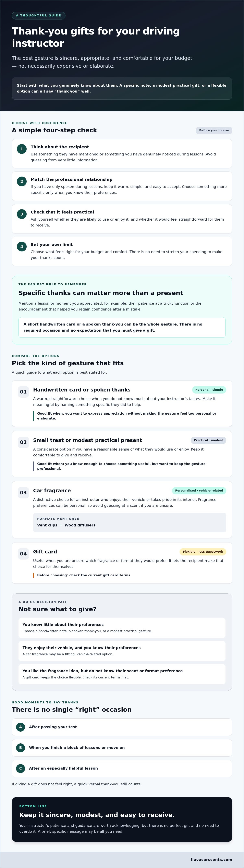Select the circle labeled A
Screen dimensions: 244x868
click(21, 727)
